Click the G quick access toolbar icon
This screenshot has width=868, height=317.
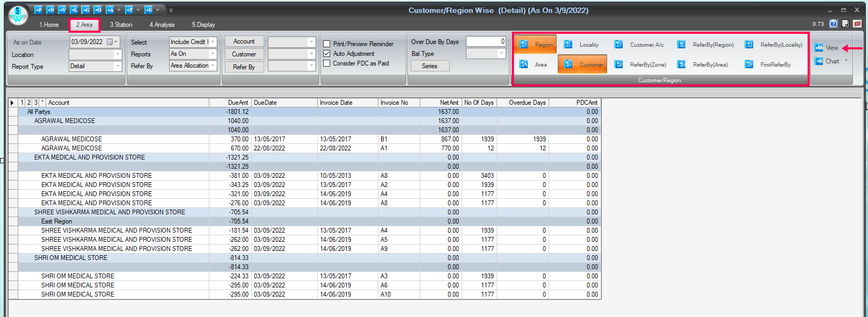[86, 10]
